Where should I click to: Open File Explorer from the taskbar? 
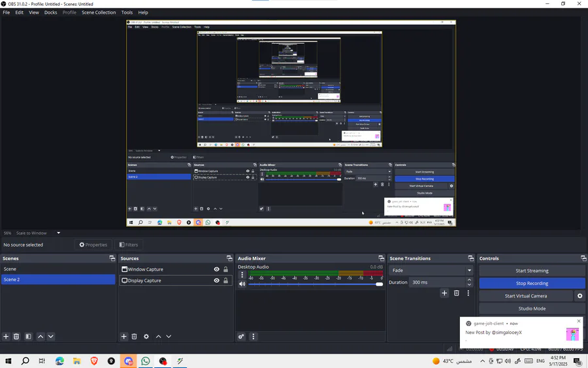tap(77, 361)
